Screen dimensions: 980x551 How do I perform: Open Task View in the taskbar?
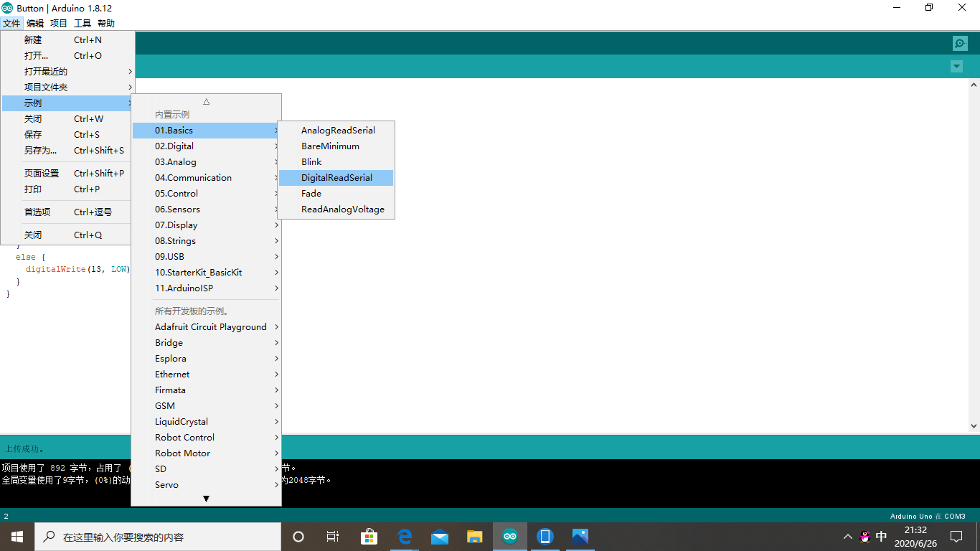(x=333, y=537)
